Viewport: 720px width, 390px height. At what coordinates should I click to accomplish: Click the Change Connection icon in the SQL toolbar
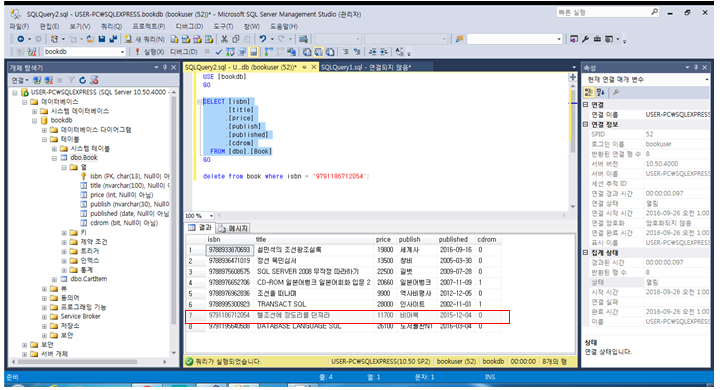pos(32,51)
